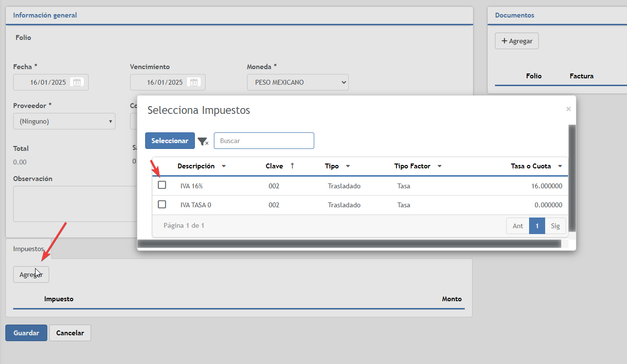Click the Descripción column header
This screenshot has width=627, height=364.
196,166
